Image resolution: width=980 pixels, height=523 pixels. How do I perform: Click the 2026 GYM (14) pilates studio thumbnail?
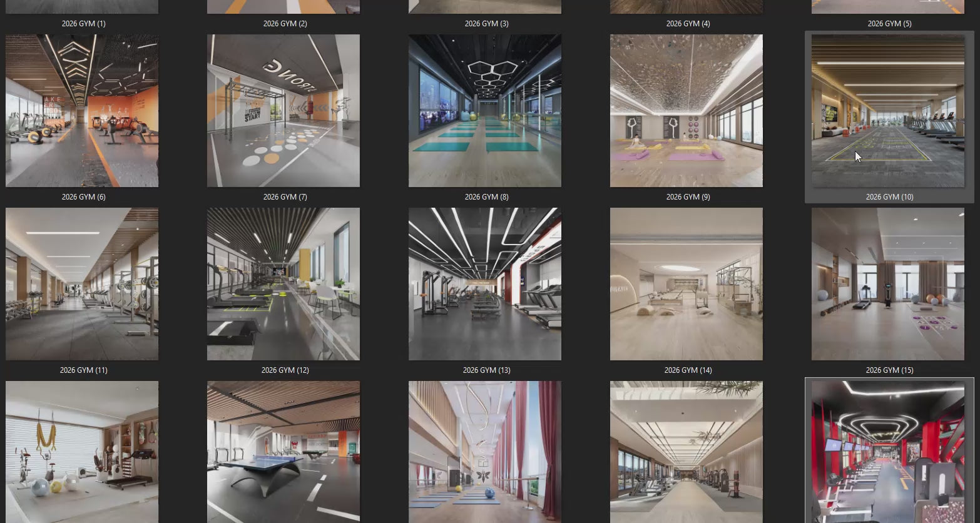coord(687,284)
